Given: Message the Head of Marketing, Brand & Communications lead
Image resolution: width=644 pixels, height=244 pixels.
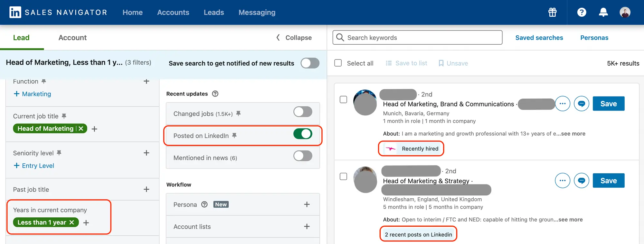Looking at the screenshot, I should click(582, 104).
